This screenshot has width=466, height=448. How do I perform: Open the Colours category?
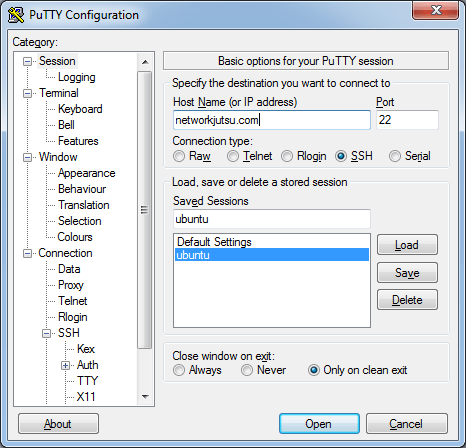point(75,237)
